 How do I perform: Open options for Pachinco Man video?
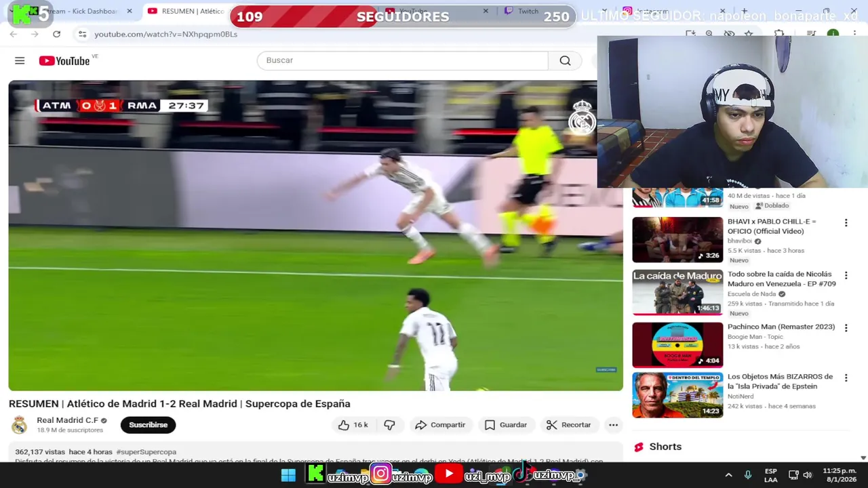(846, 328)
